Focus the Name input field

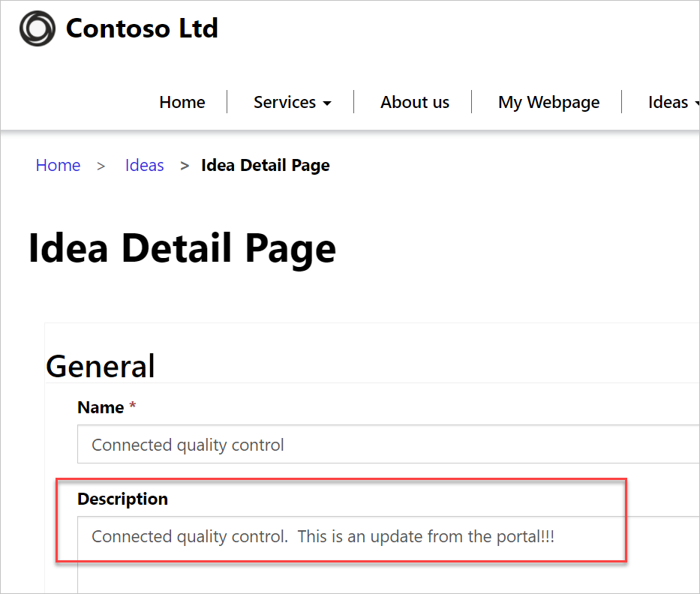point(300,444)
